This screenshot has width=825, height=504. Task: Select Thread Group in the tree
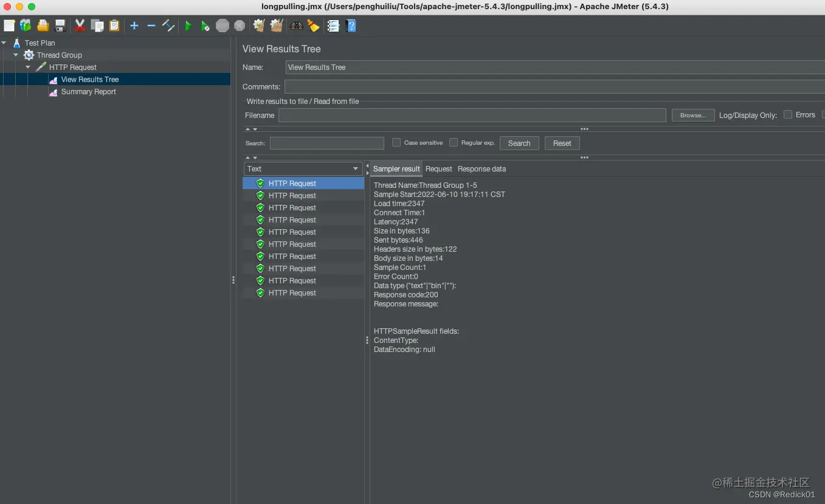click(x=60, y=55)
